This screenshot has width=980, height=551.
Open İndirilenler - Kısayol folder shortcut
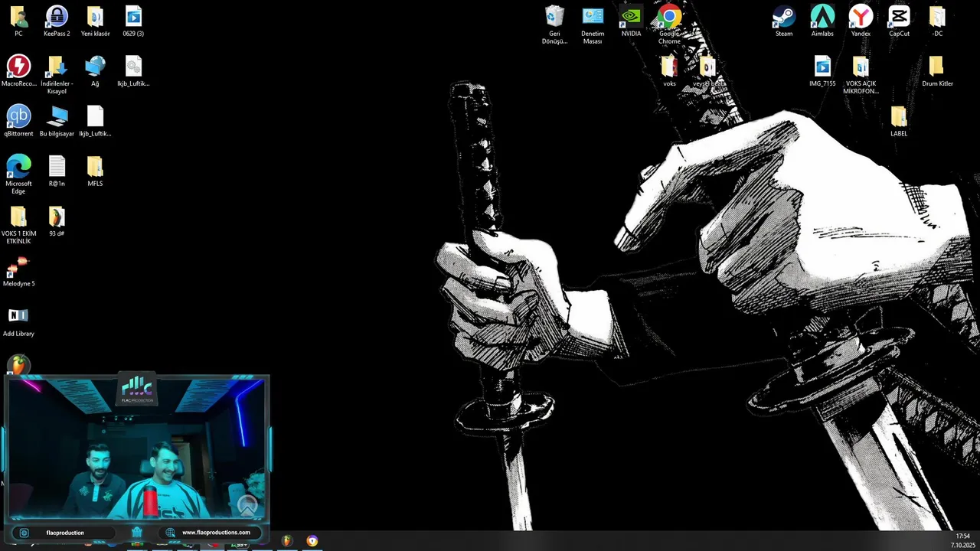click(x=57, y=74)
